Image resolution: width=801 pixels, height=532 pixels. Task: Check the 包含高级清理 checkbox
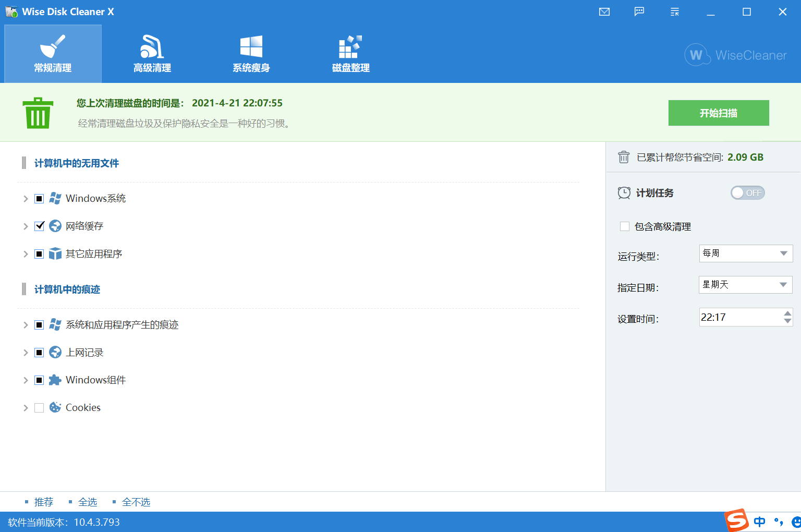624,226
